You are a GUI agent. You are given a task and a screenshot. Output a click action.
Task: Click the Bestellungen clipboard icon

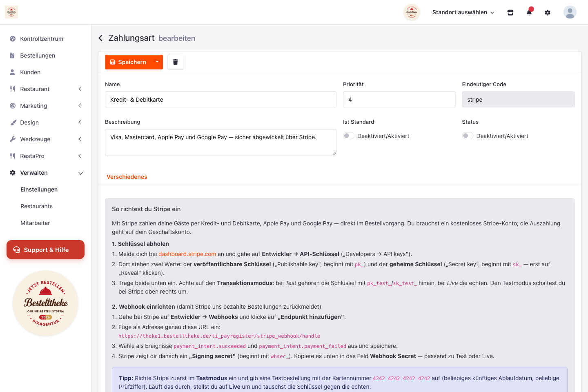[12, 56]
